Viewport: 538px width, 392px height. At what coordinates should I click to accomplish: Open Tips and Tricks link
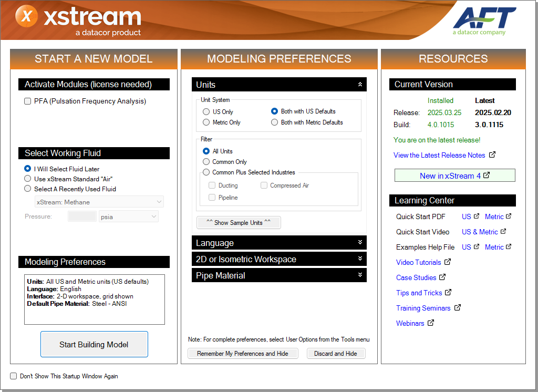tap(419, 293)
